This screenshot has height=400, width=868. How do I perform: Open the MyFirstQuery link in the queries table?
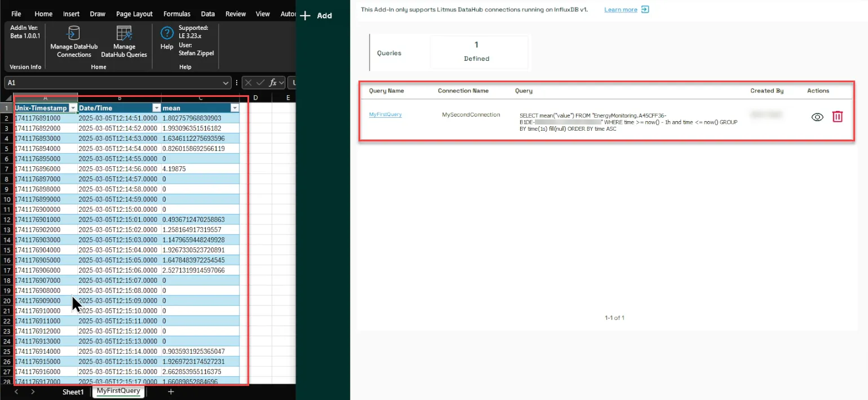(x=386, y=114)
